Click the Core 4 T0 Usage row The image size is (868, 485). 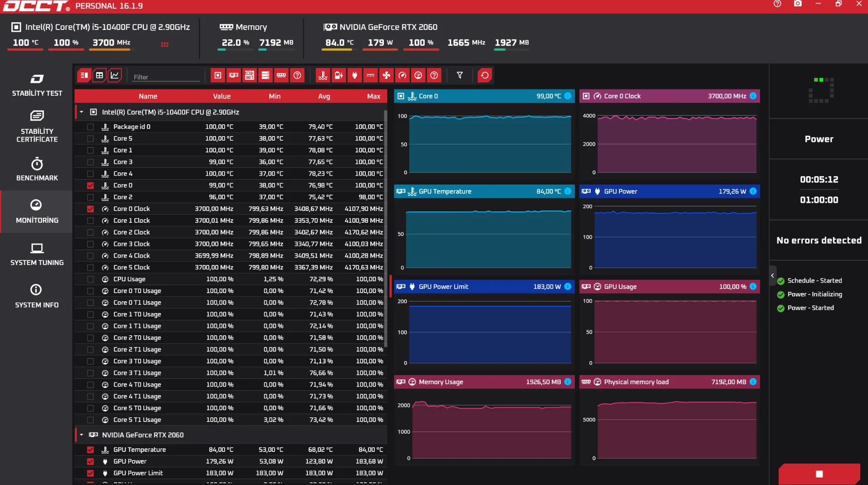click(230, 385)
